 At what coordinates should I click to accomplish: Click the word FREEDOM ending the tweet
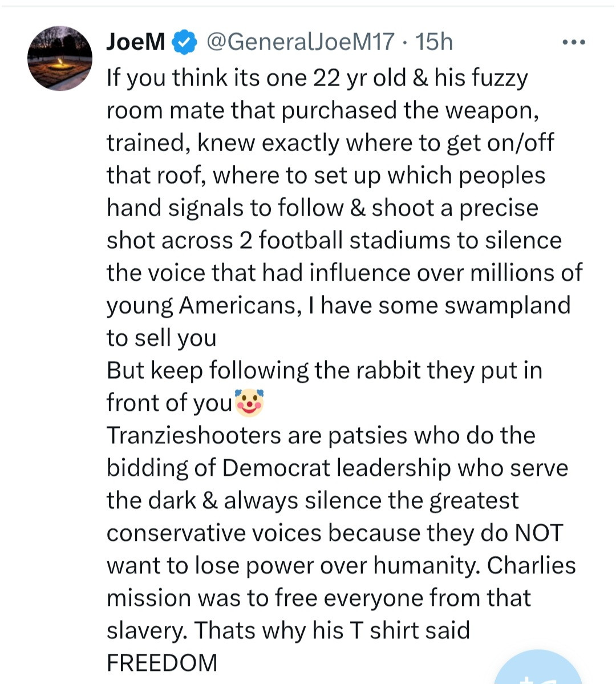pyautogui.click(x=162, y=663)
